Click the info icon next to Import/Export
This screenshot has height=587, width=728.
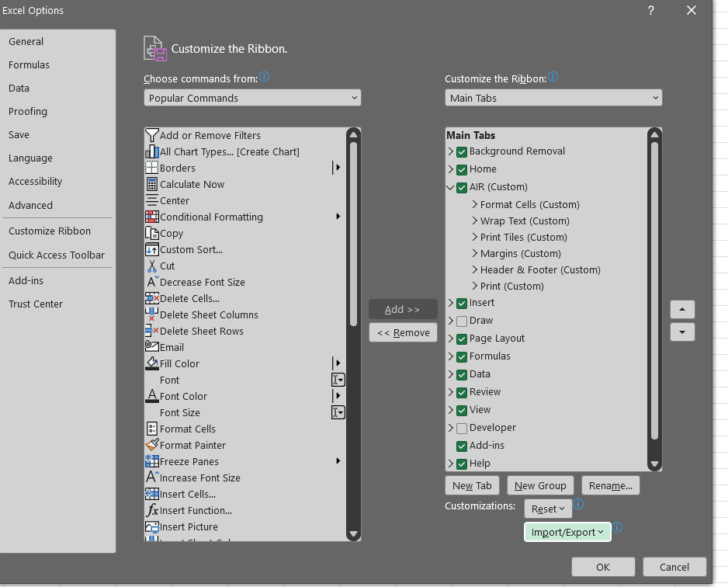tap(617, 527)
